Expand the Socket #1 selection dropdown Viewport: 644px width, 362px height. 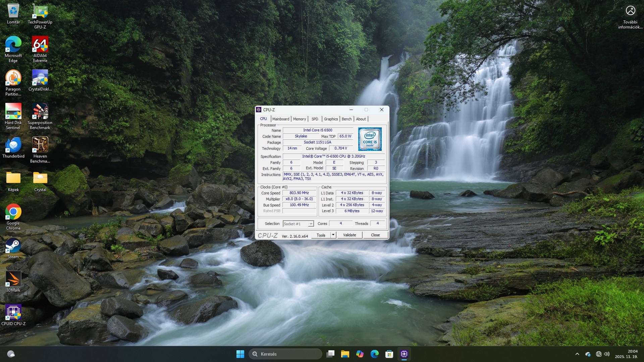(311, 224)
